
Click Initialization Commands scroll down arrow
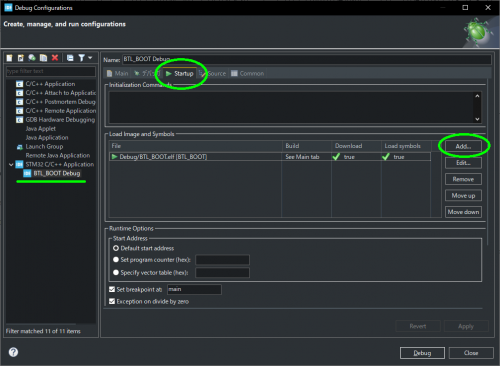(477, 119)
